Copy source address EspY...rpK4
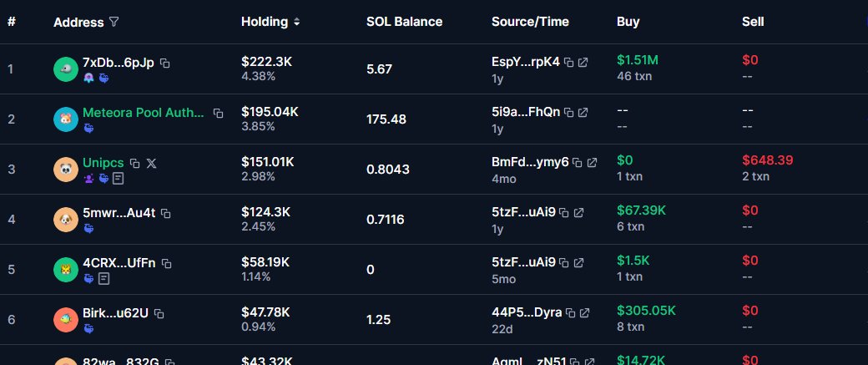The image size is (868, 365). (x=569, y=62)
